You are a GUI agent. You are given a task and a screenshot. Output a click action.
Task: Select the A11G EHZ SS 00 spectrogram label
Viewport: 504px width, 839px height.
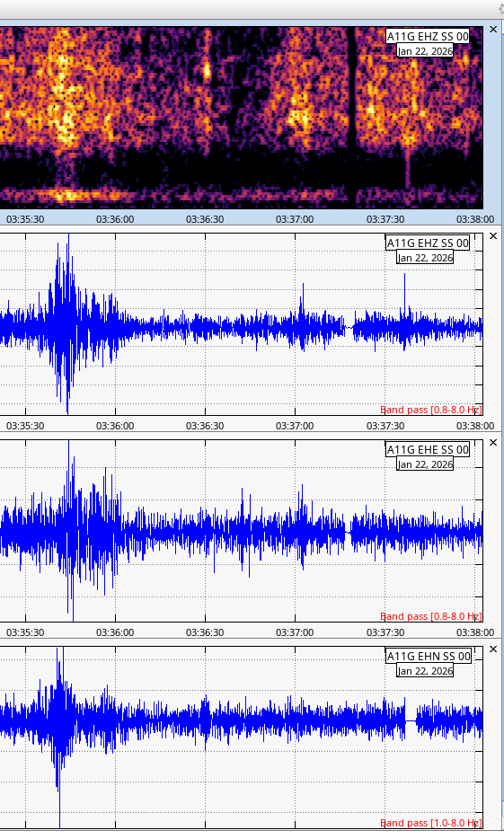tap(428, 37)
